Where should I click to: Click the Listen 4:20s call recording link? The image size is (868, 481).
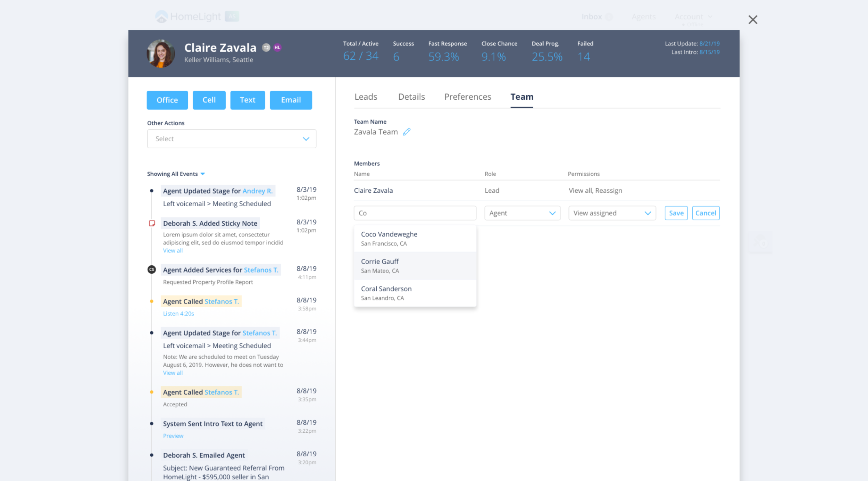coord(178,314)
